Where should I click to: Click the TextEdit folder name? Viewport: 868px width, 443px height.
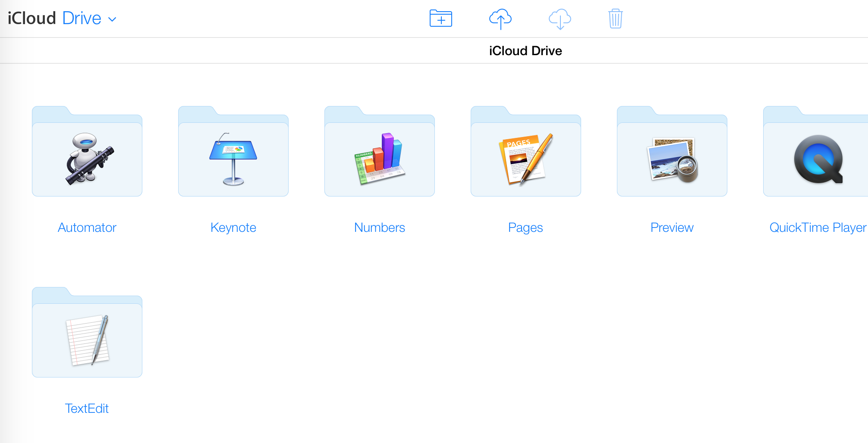coord(87,409)
